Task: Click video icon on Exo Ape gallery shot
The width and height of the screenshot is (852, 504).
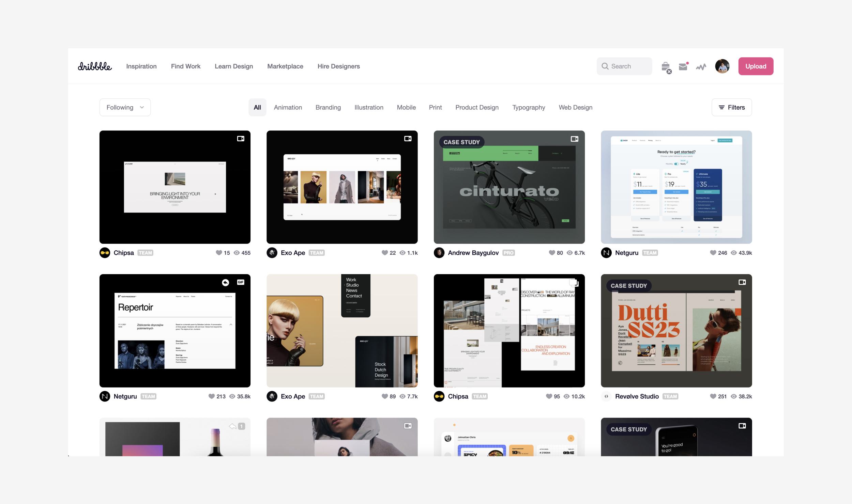Action: click(408, 139)
